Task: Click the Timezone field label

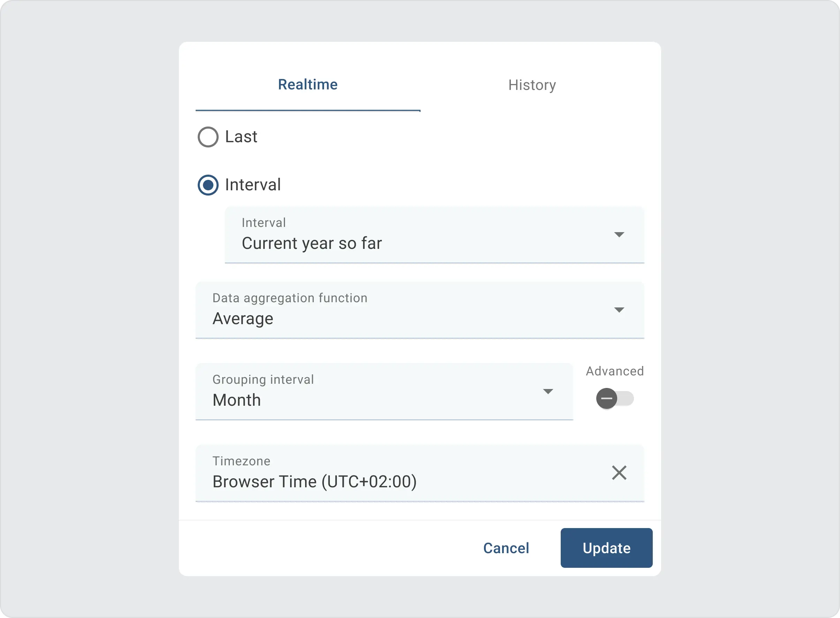Action: tap(242, 461)
